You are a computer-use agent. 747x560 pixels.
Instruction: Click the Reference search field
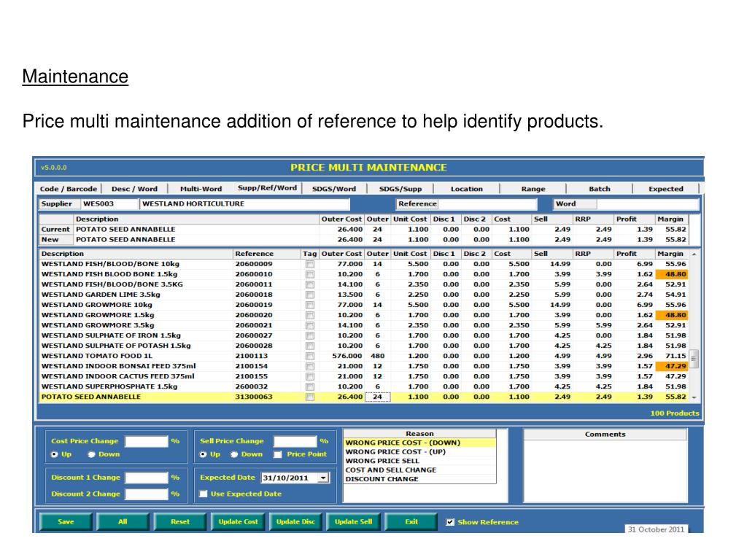tap(487, 204)
